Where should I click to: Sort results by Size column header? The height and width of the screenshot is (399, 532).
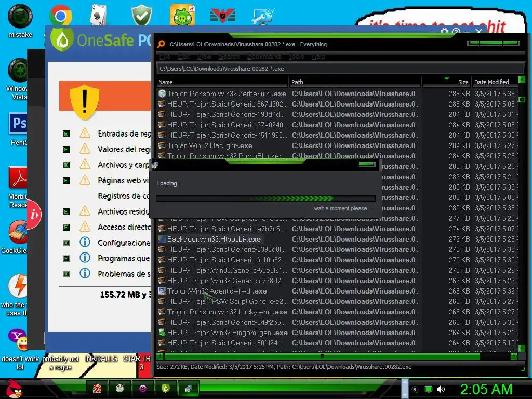[x=446, y=82]
